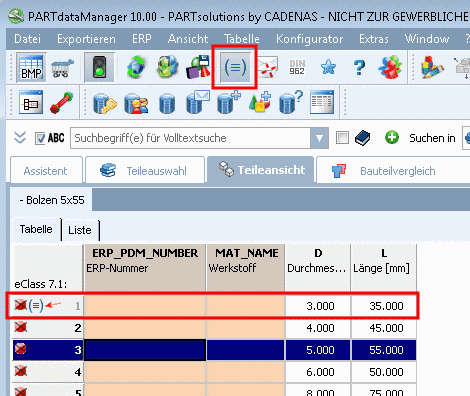
Task: Select the lower Tabelle view tab
Action: click(x=36, y=229)
